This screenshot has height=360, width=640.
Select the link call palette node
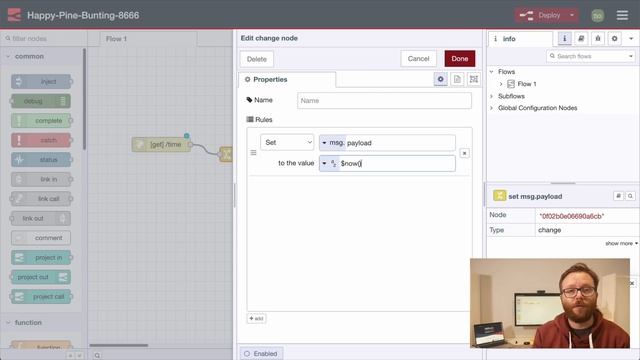pyautogui.click(x=41, y=199)
